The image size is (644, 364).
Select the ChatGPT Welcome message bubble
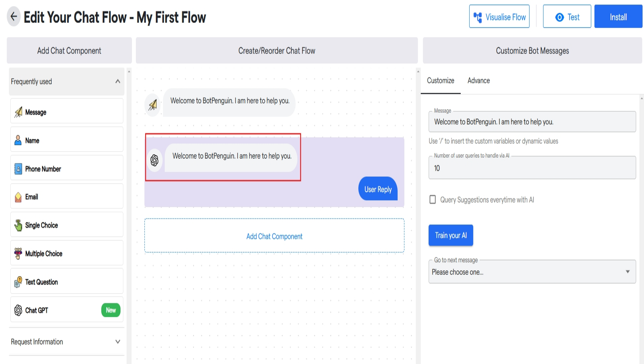click(x=231, y=157)
